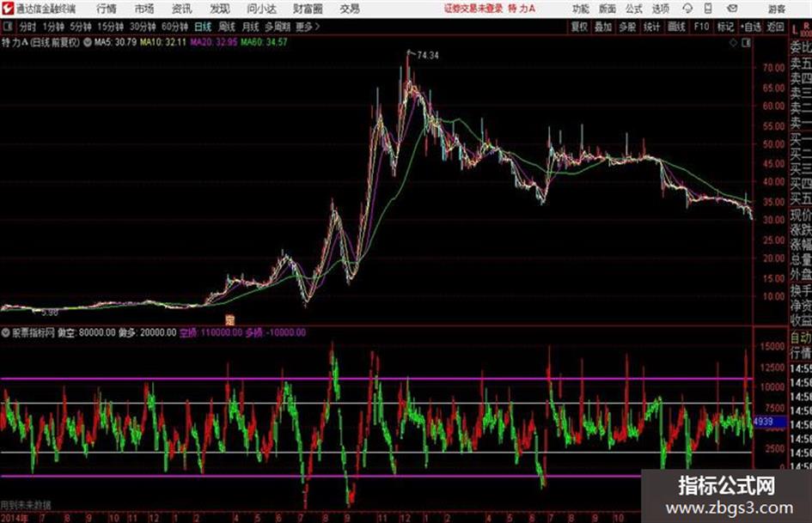Click the MA20: 32.95 indicator value
This screenshot has height=523, width=812.
click(x=213, y=42)
